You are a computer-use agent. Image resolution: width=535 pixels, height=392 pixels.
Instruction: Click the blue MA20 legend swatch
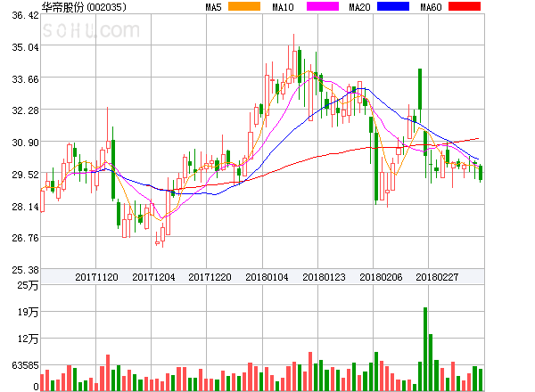click(x=393, y=6)
